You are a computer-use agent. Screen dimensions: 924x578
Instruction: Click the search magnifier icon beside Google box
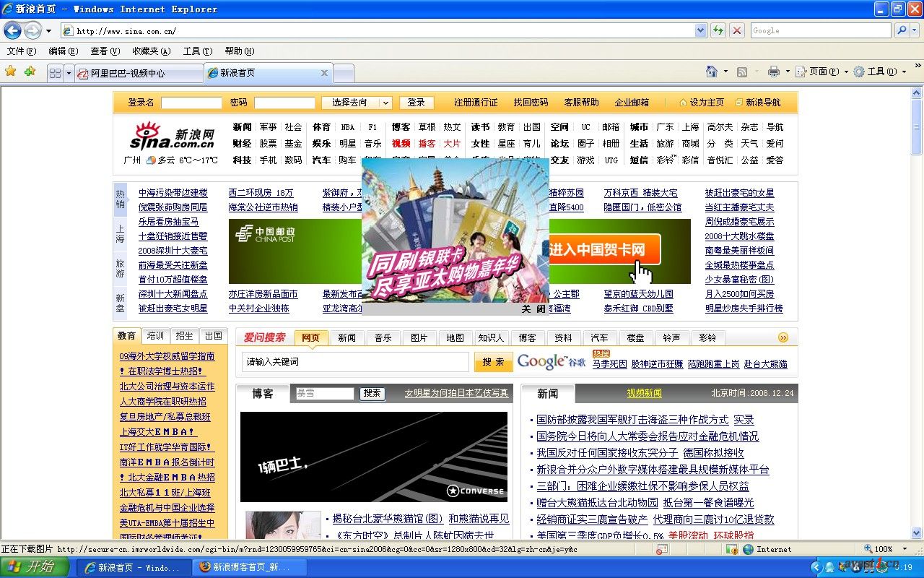901,30
